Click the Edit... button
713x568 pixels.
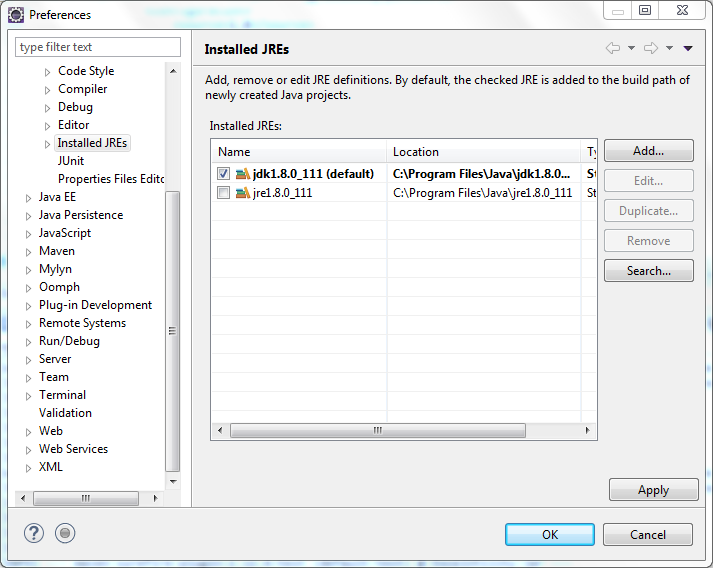tap(648, 181)
